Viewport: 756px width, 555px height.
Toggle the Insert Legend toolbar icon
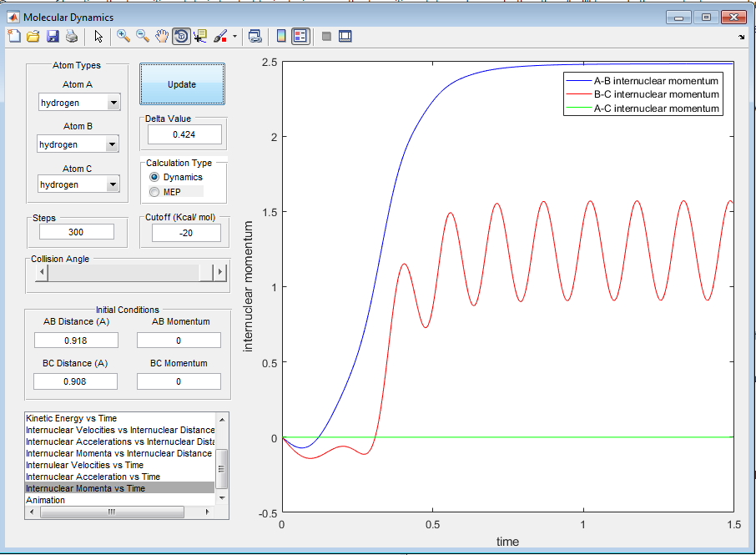300,36
